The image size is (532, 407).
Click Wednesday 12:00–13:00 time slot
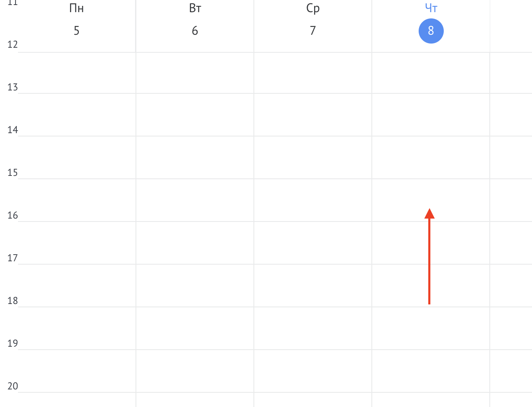313,73
